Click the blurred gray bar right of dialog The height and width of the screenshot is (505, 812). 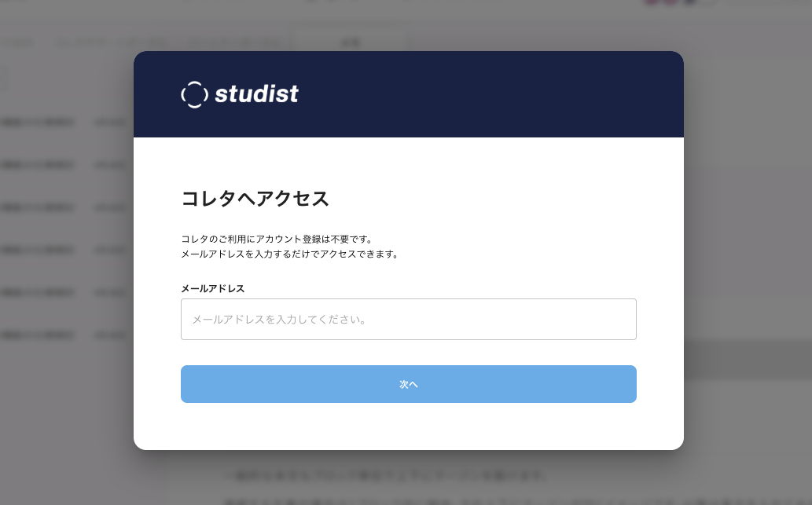(x=748, y=359)
